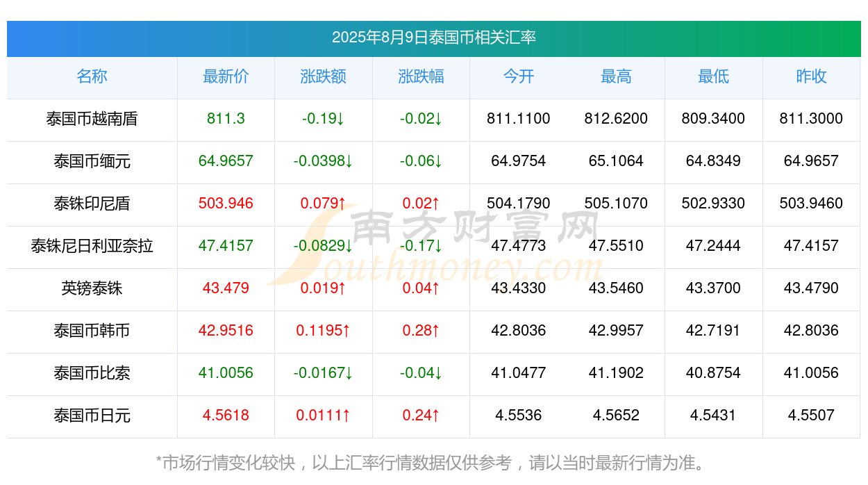The width and height of the screenshot is (868, 485).
Task: Click latest price 47.4157 in green
Action: [226, 246]
